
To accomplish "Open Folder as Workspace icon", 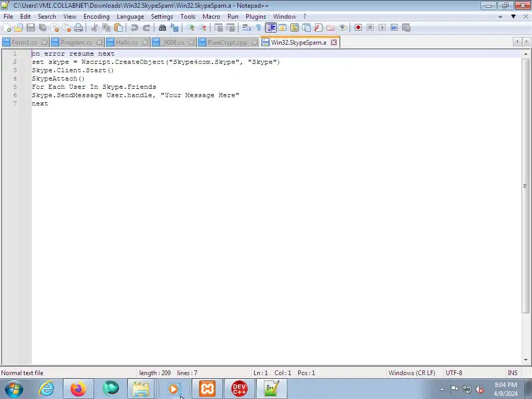I will (x=330, y=28).
